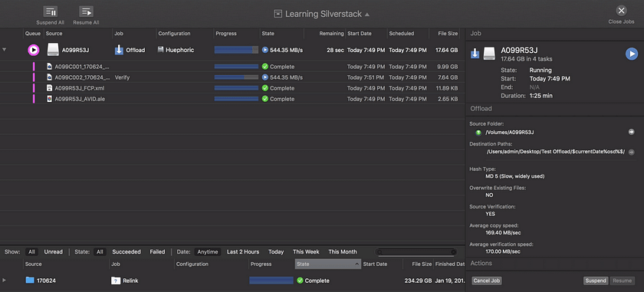Set date filter to Anytime
Viewport: 644px width, 292px height.
208,251
